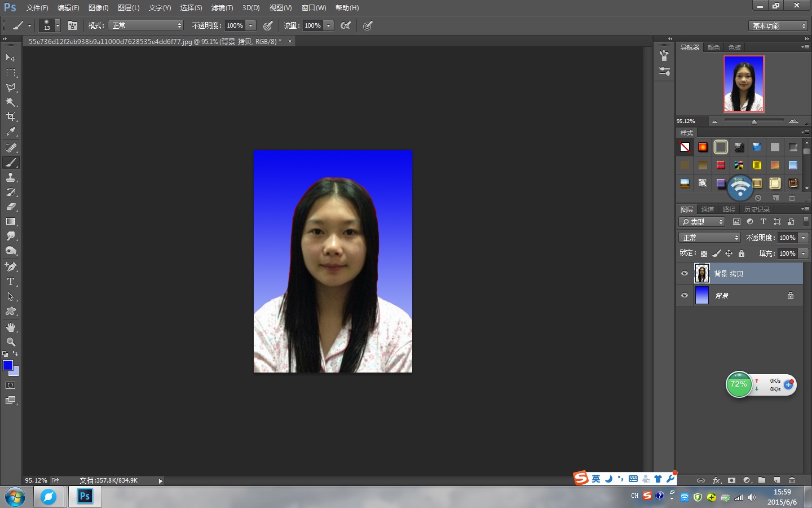Select the Magic Wand tool

11,102
